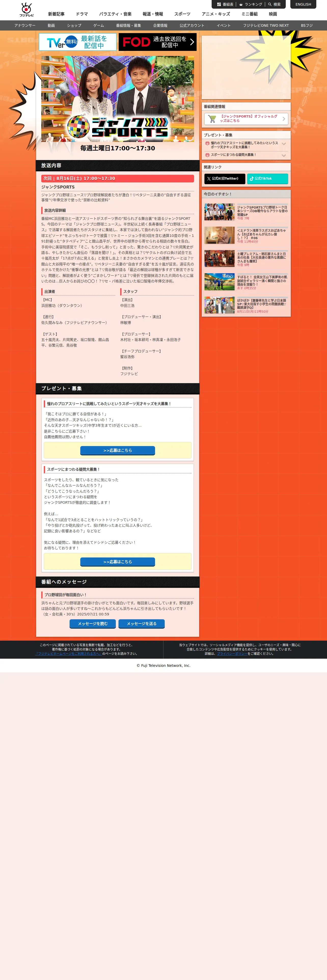This screenshot has height=980, width=327.
Task: Click shopping cart icon for official goods
Action: click(212, 119)
